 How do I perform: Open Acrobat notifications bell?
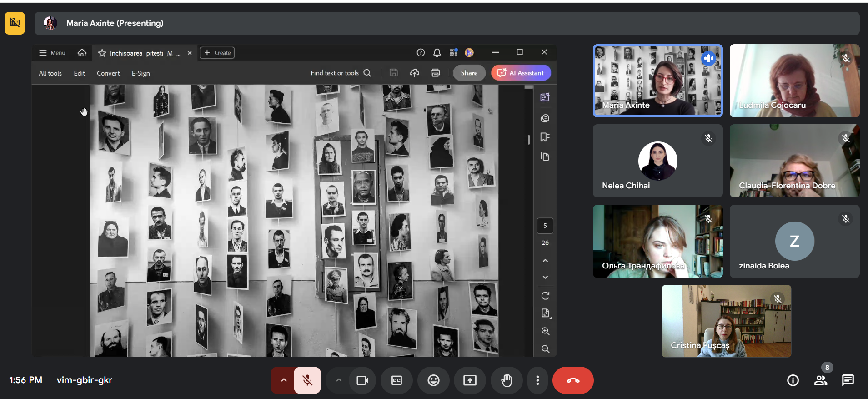tap(437, 53)
